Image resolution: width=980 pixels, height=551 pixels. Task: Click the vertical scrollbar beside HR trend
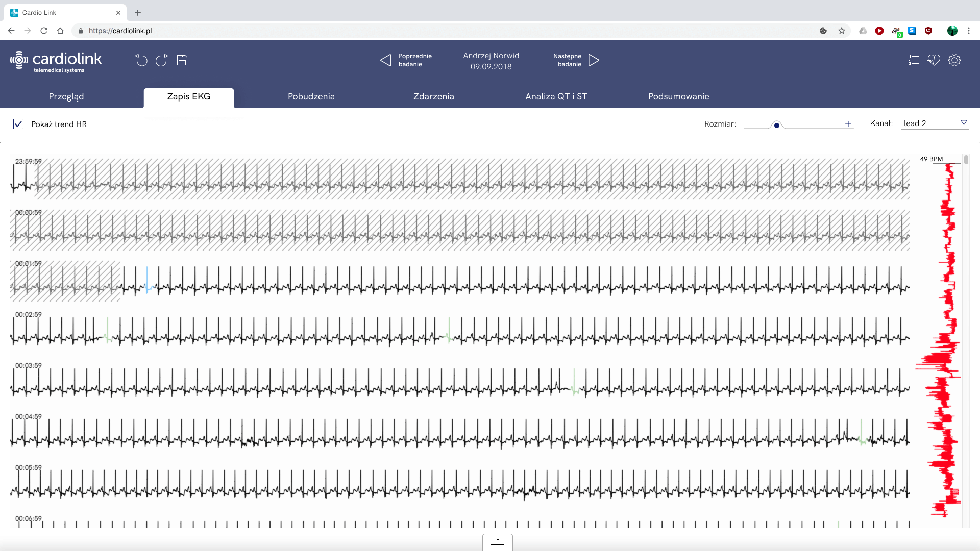966,160
